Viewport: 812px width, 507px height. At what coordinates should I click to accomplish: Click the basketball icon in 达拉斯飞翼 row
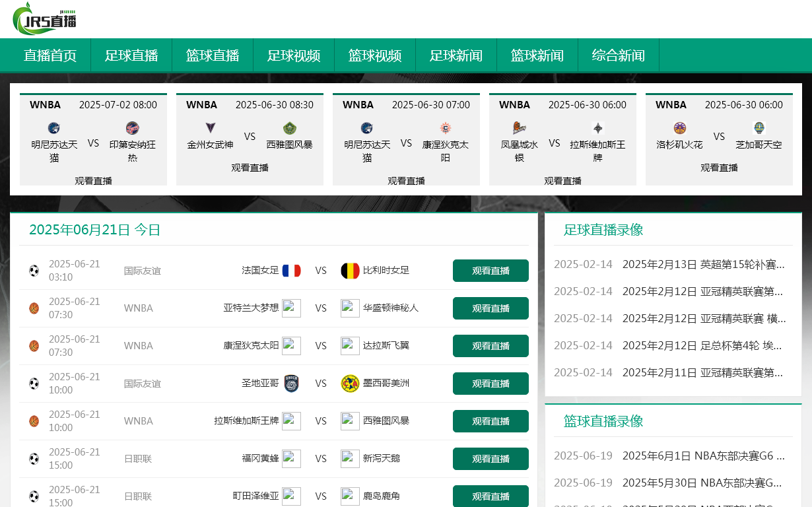tap(34, 346)
